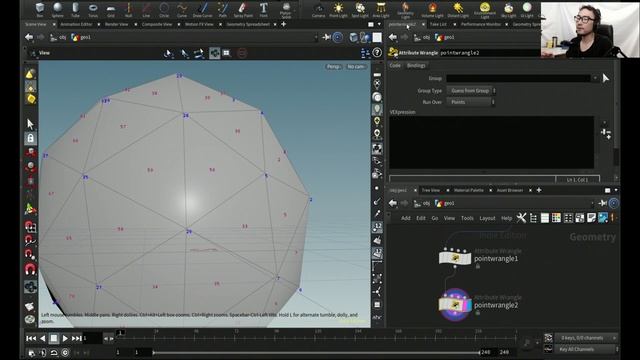
Task: Open the Tools menu in network editor
Action: [x=467, y=218]
